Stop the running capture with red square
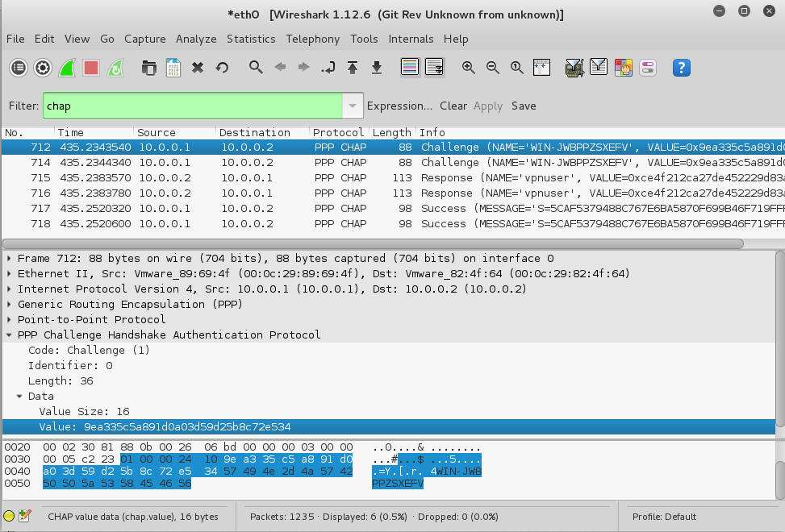The width and height of the screenshot is (785, 532). pos(91,68)
